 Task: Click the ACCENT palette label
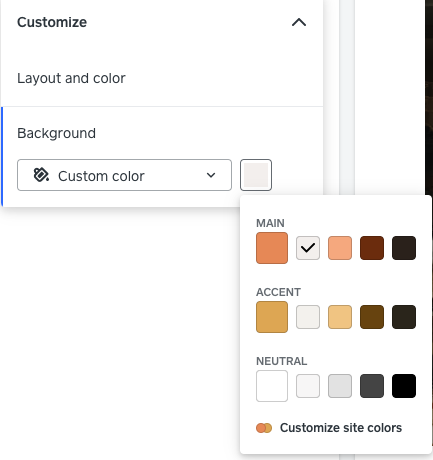[278, 292]
